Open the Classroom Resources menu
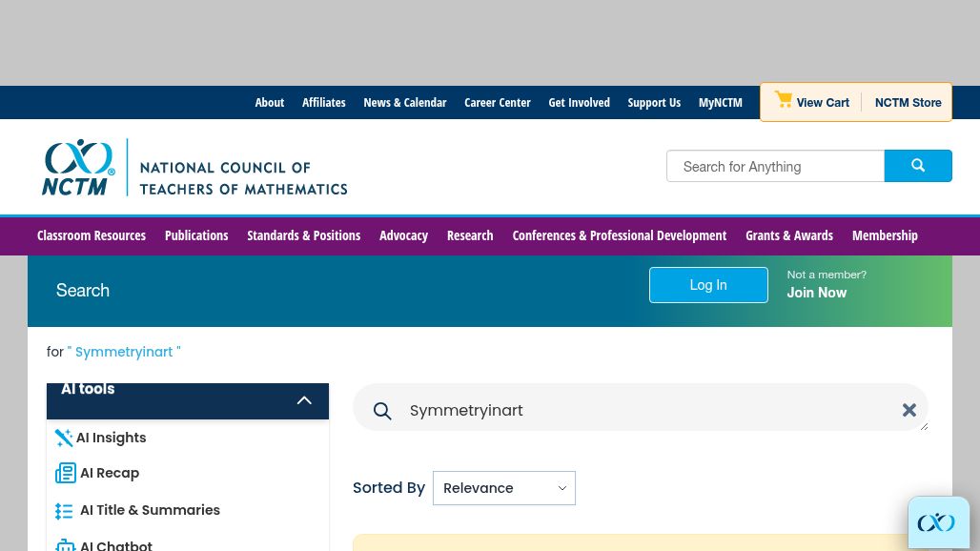 [x=92, y=235]
